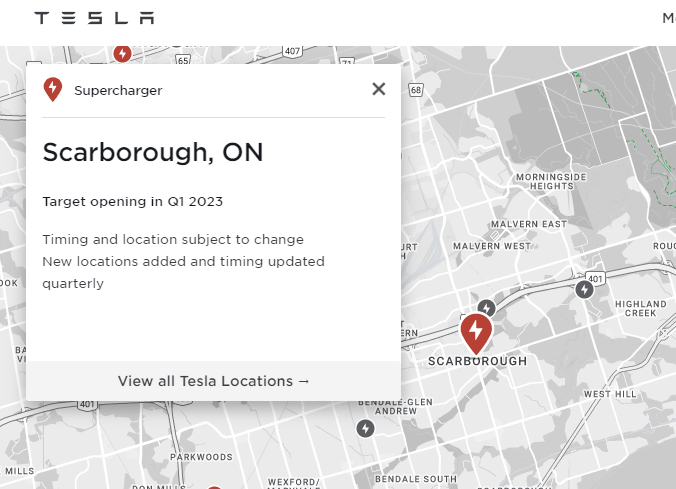Click the Bendale South map label

click(415, 479)
